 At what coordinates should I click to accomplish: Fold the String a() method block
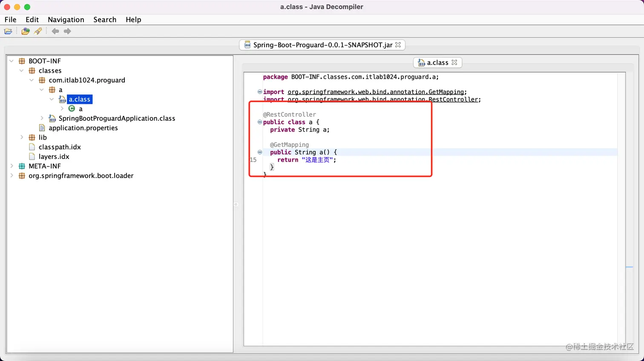click(260, 152)
